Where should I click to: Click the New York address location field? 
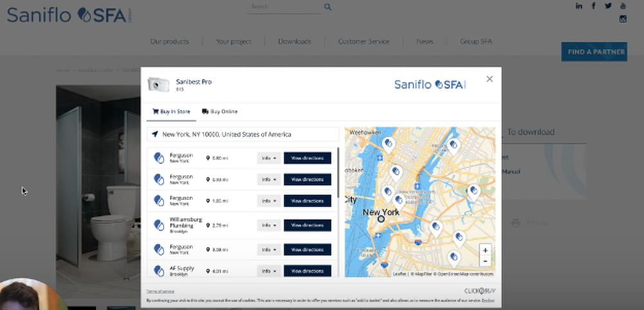[243, 134]
